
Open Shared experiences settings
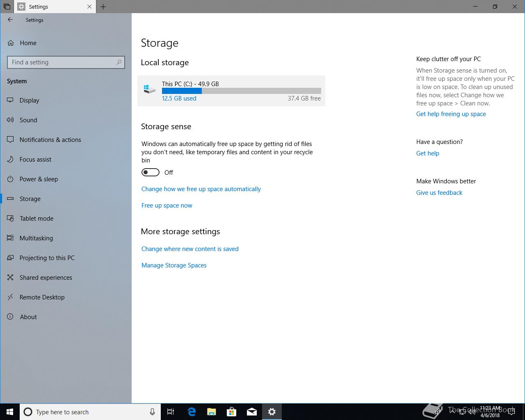coord(66,278)
